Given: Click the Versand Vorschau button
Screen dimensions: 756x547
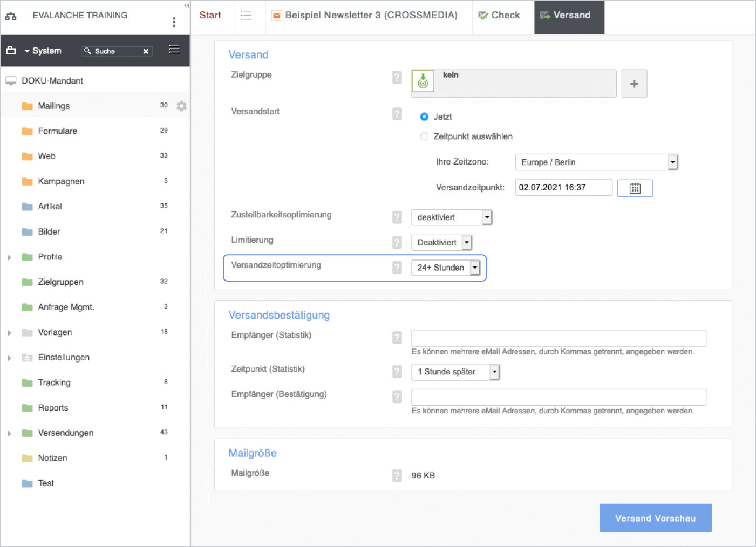Looking at the screenshot, I should (655, 518).
